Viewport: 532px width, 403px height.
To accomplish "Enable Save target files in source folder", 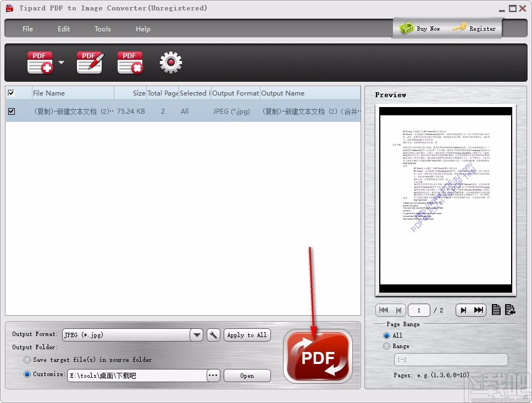I will click(x=27, y=360).
